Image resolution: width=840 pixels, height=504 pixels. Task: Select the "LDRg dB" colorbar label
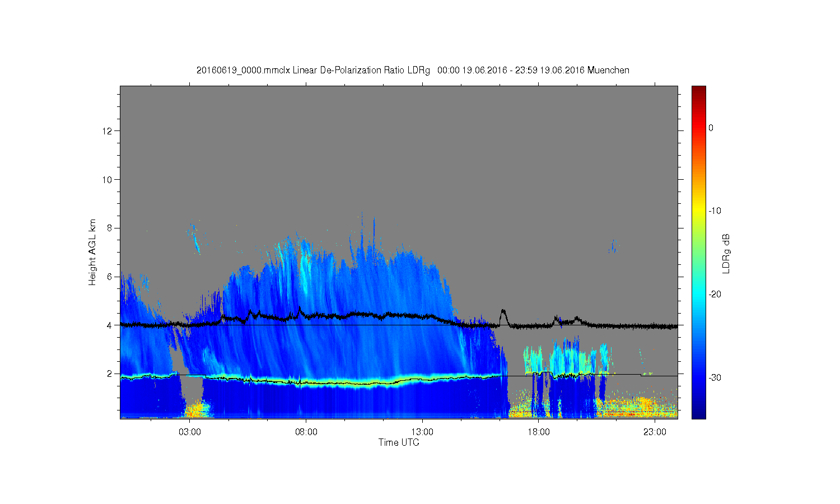click(726, 253)
